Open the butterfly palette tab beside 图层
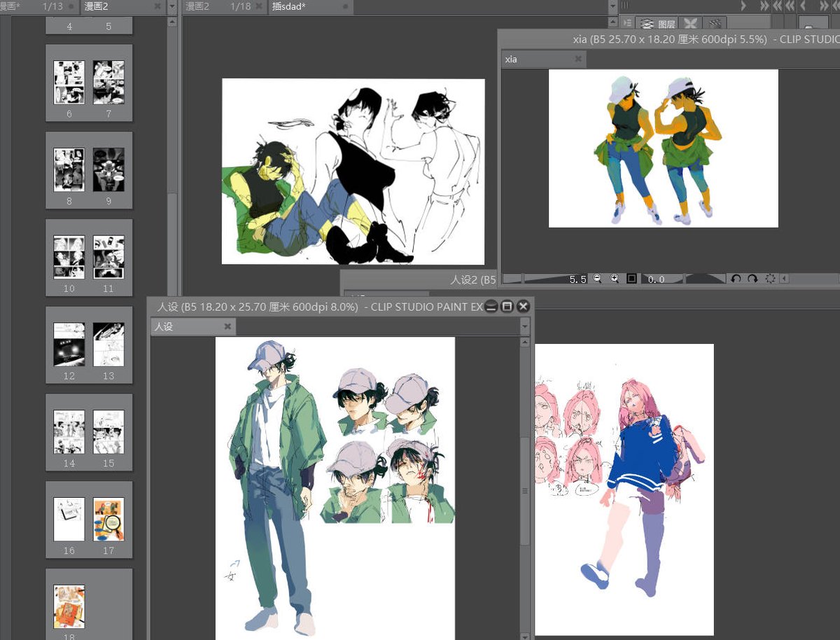This screenshot has width=840, height=640. click(x=690, y=23)
